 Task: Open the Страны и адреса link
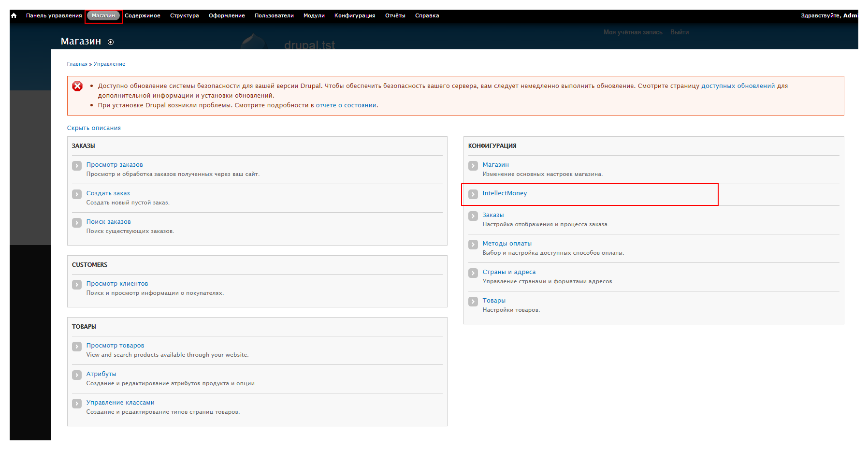tap(509, 272)
